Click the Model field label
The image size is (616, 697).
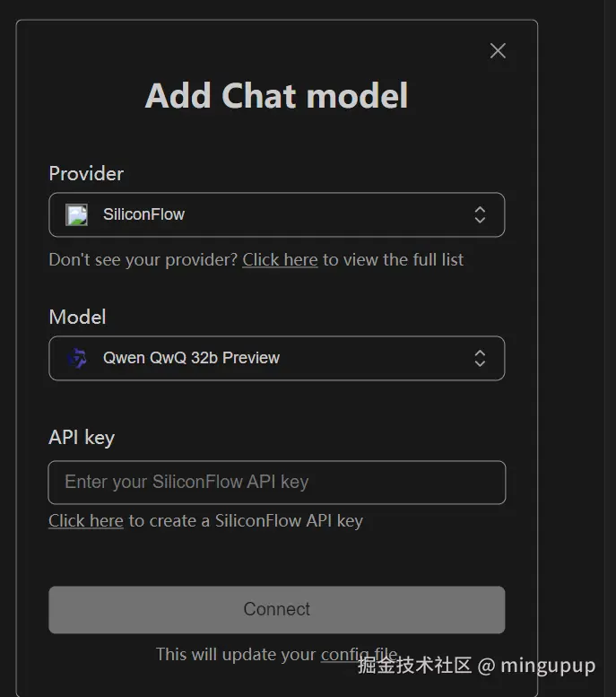click(x=77, y=318)
